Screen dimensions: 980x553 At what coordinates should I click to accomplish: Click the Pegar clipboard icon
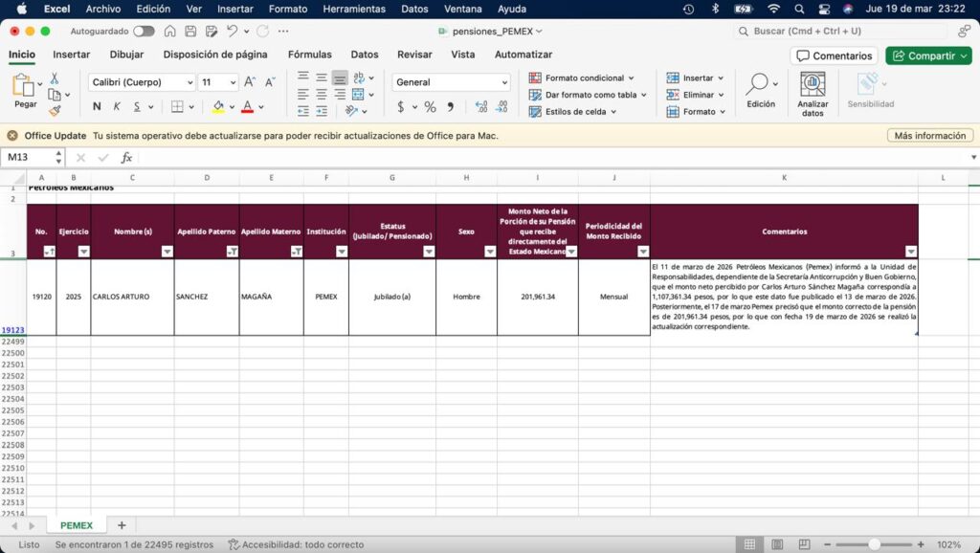(25, 86)
